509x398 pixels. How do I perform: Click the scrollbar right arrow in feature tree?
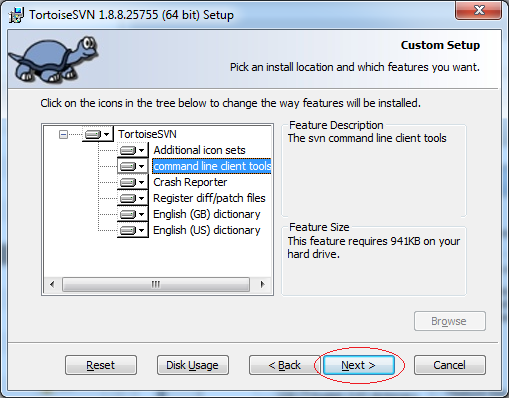pyautogui.click(x=262, y=285)
